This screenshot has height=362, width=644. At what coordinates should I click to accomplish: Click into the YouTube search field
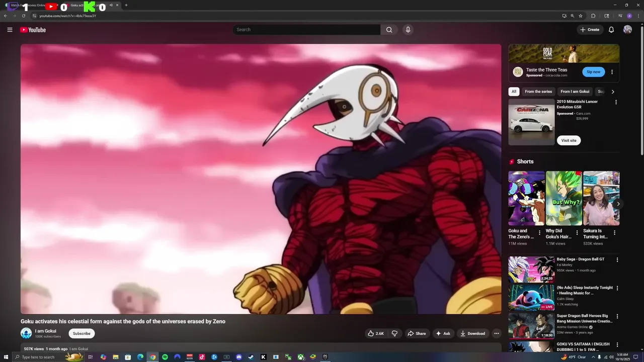click(307, 30)
